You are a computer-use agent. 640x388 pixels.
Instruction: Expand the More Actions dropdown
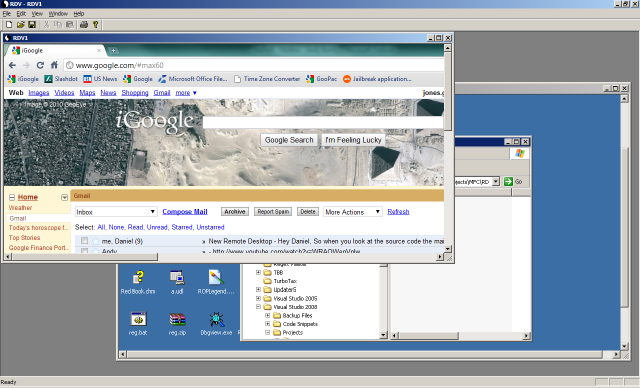click(353, 212)
